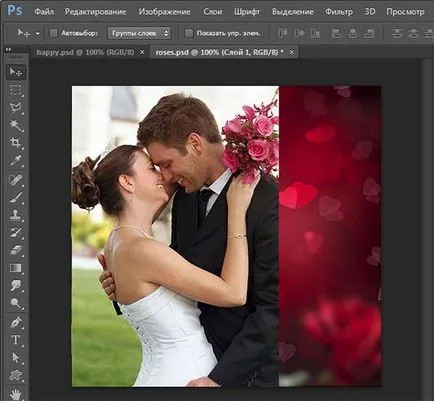434x401 pixels.
Task: Open the Группы слоев dropdown
Action: [x=139, y=33]
